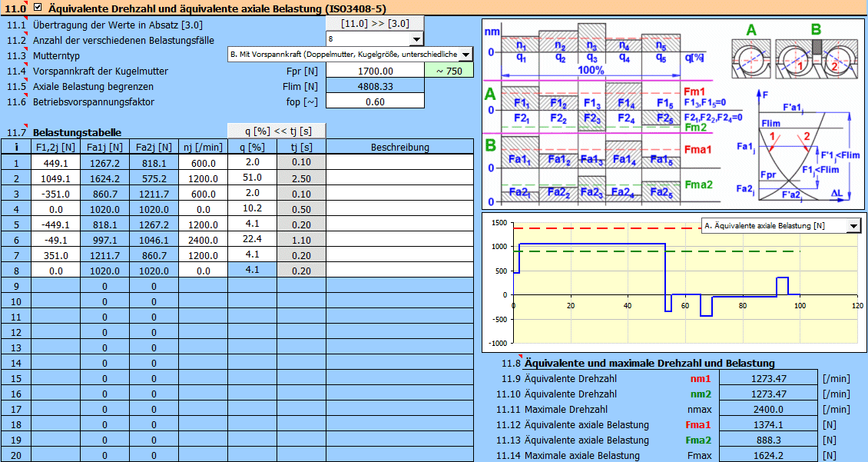Open the Mutterntyp dropdown arrow

pyautogui.click(x=466, y=55)
